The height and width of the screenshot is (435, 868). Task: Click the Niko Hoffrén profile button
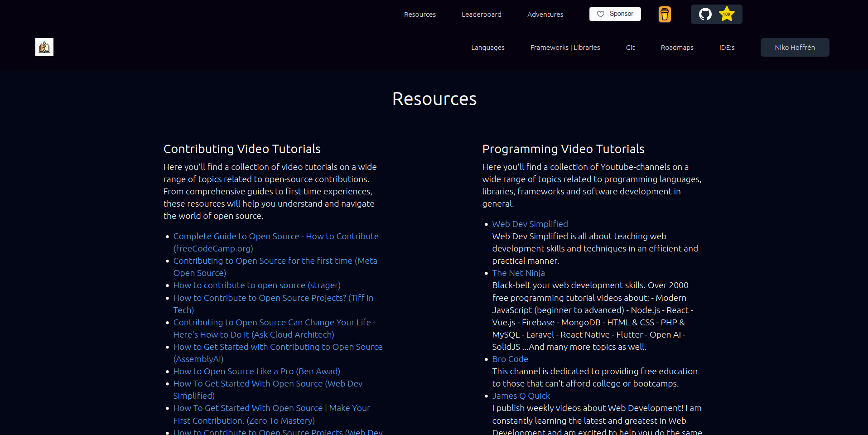click(x=795, y=47)
